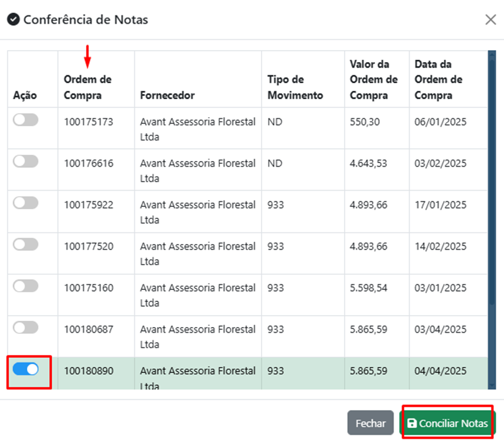Screen dimensions: 504x443
Task: Click the Fornecedor column header
Action: pyautogui.click(x=167, y=95)
